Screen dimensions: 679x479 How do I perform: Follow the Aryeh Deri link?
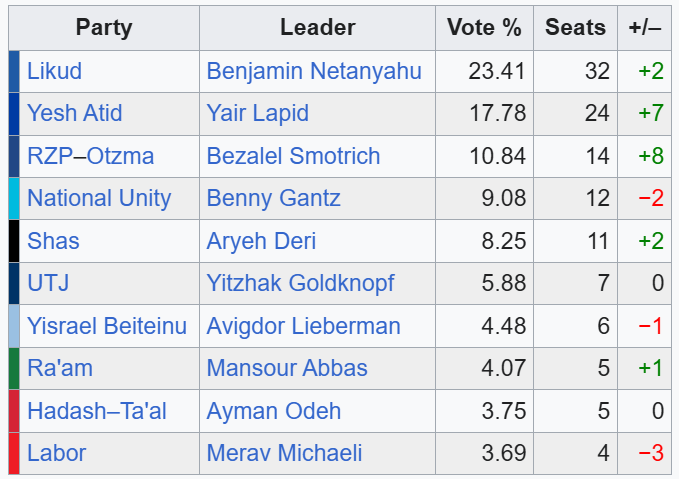tap(261, 241)
